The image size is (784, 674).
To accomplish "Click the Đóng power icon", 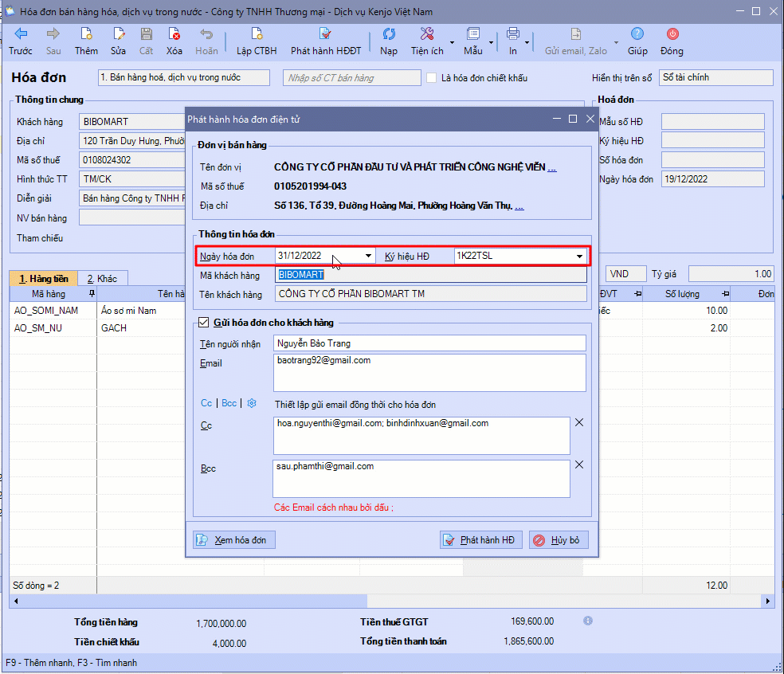I will (672, 34).
